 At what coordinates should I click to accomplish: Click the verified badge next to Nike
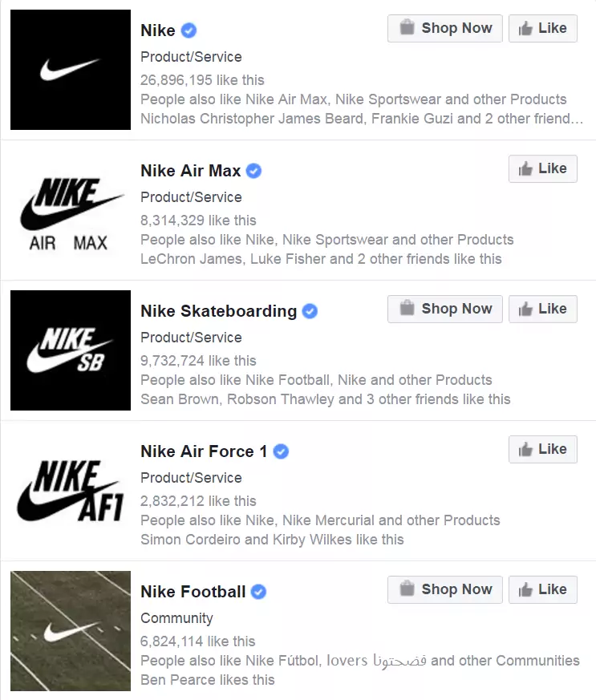(x=188, y=30)
